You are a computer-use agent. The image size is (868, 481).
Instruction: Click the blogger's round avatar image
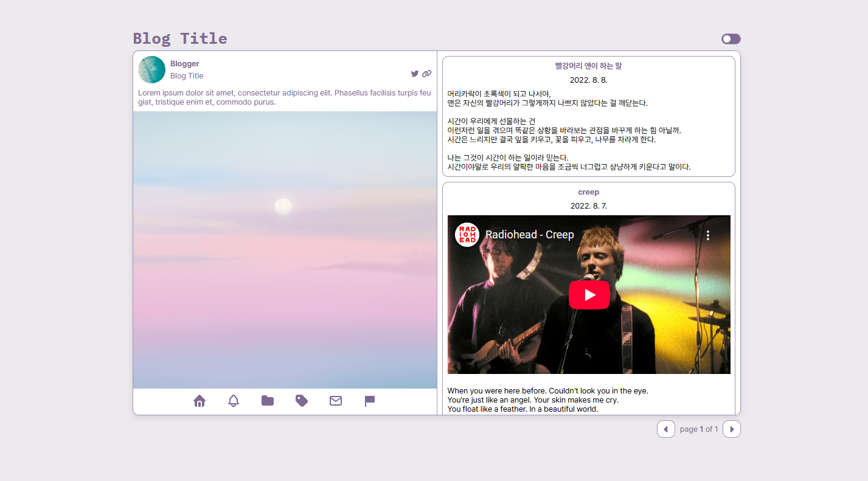point(152,69)
